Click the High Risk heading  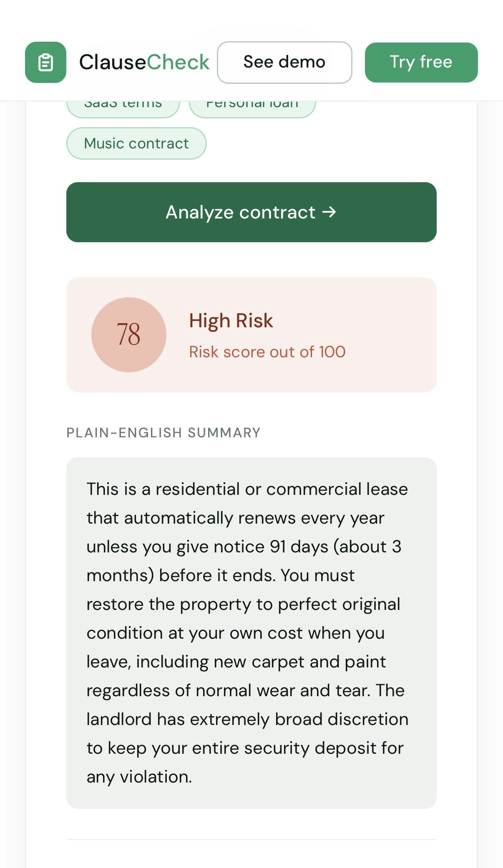(231, 321)
